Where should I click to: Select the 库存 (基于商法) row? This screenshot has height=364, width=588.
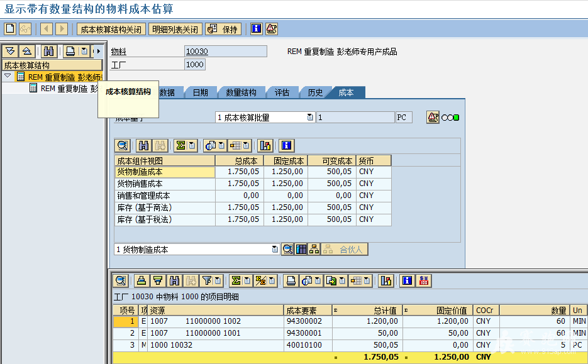pos(253,207)
